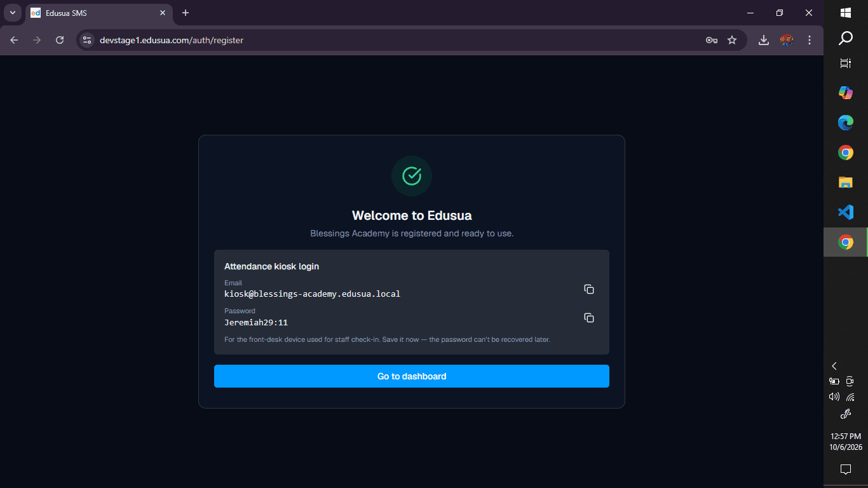Open the Windows Start menu
Image resolution: width=868 pixels, height=488 pixels.
[846, 13]
